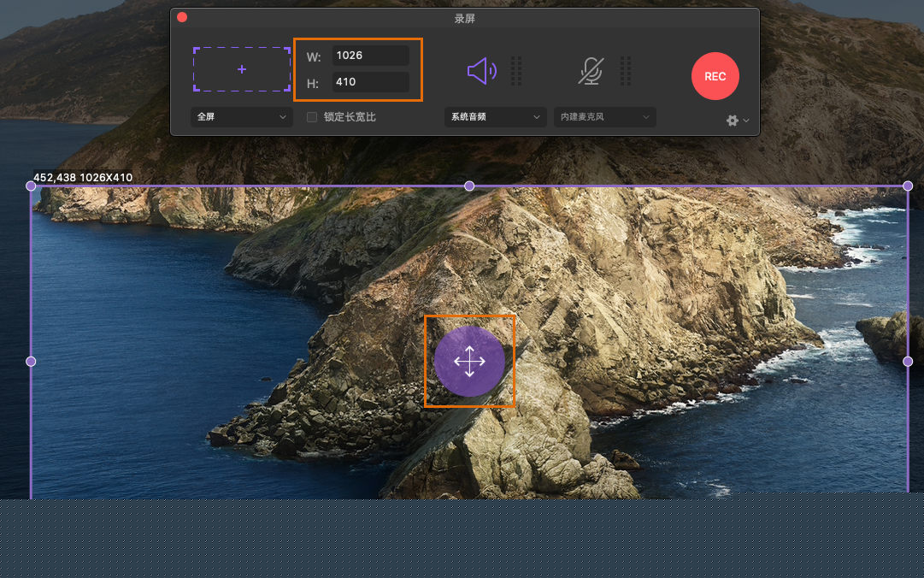Click the microphone level meter
This screenshot has height=578, width=924.
(626, 71)
